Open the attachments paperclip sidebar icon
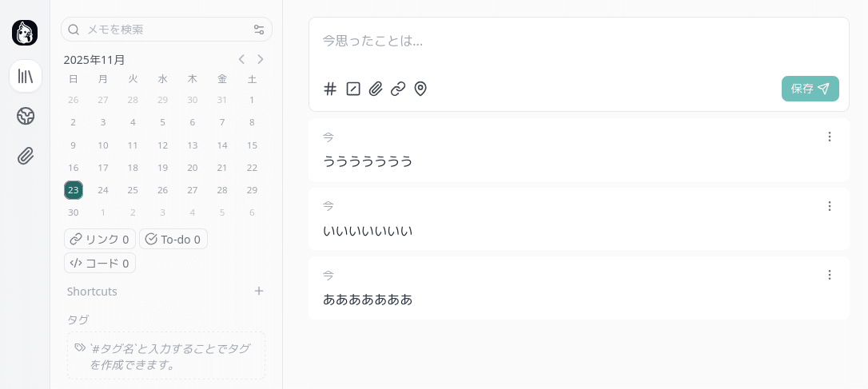Viewport: 868px width, 389px height. [26, 156]
